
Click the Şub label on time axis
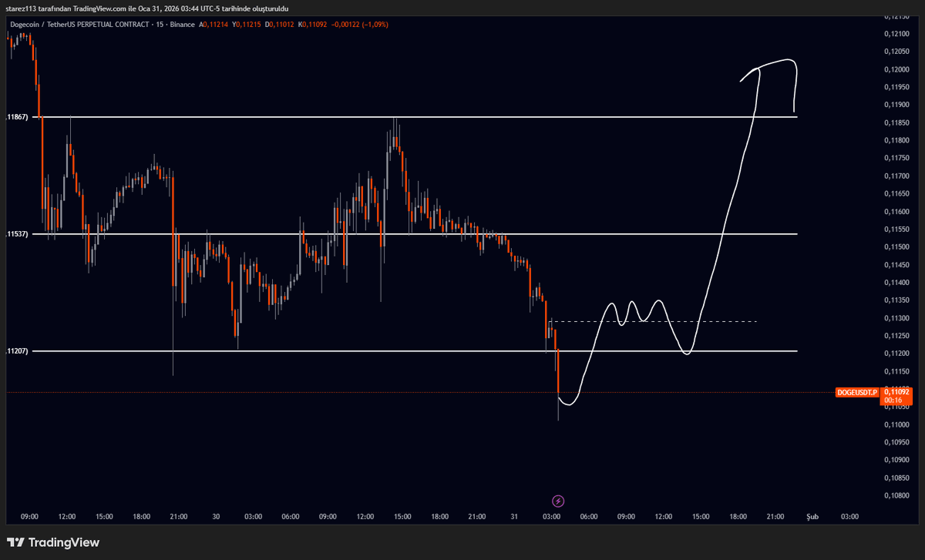[812, 517]
